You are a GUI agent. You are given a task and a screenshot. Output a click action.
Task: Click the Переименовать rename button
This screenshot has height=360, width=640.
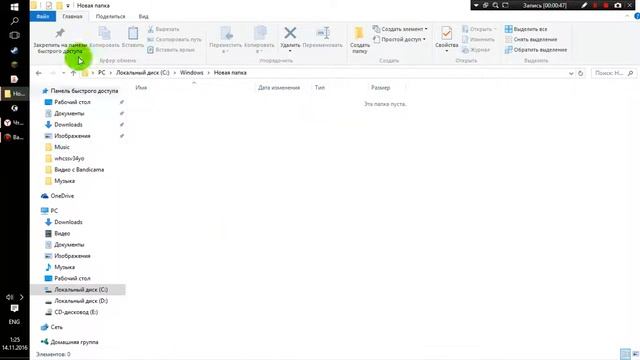322,38
